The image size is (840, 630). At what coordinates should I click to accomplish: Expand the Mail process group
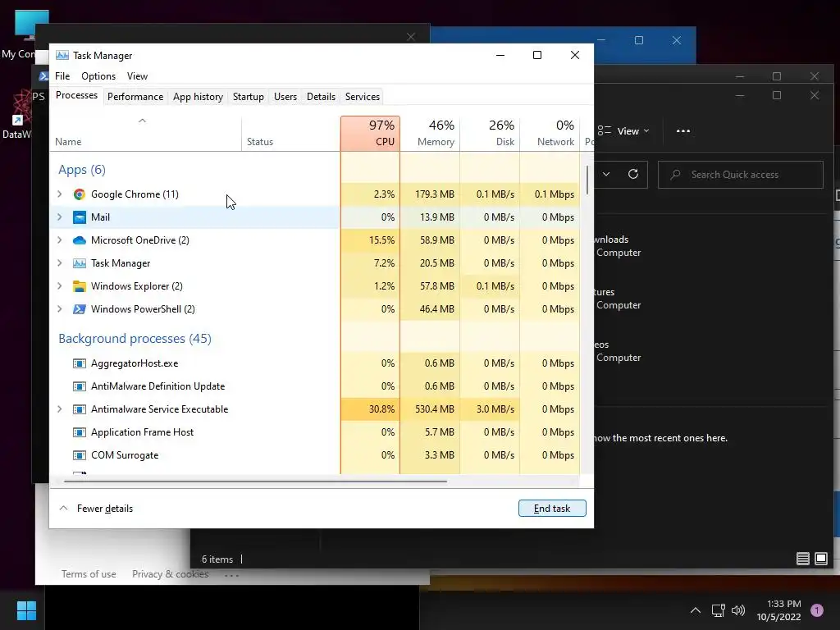[59, 217]
